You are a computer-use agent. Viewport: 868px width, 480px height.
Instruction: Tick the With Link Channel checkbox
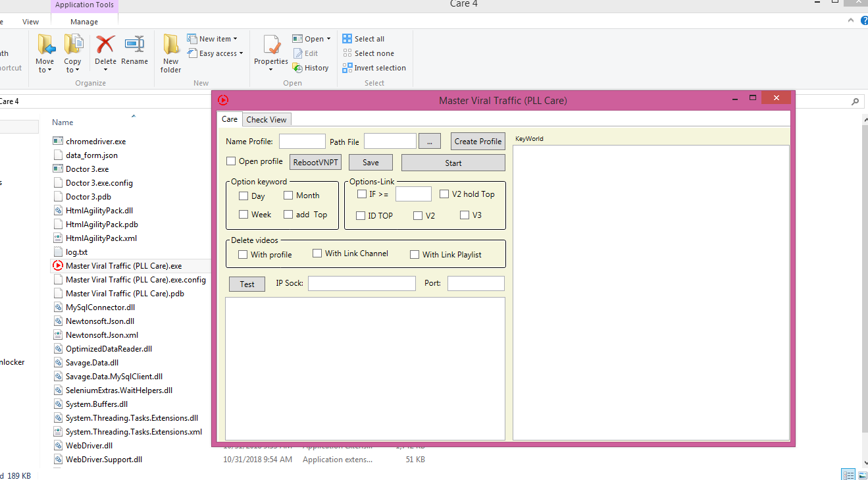[317, 253]
